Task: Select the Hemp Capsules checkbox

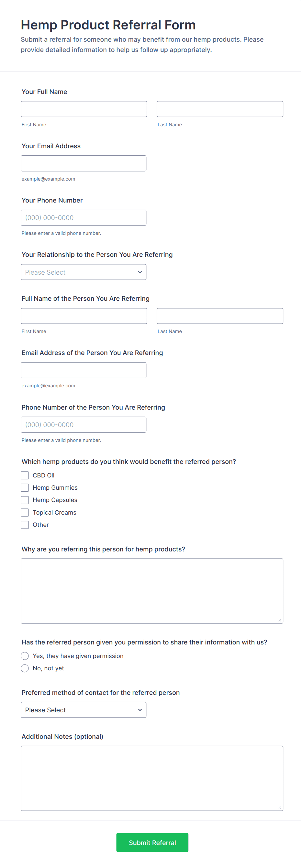Action: tap(25, 500)
